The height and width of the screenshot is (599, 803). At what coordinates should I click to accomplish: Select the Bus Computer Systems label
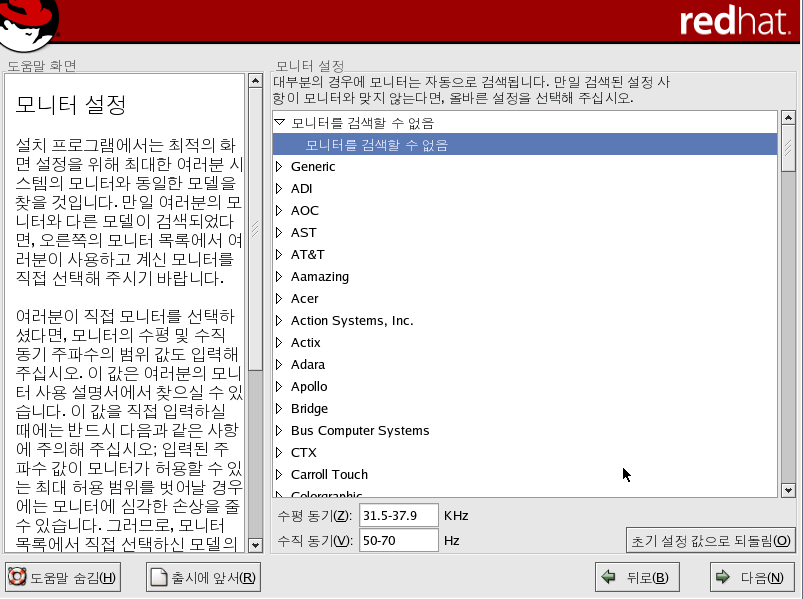[360, 431]
